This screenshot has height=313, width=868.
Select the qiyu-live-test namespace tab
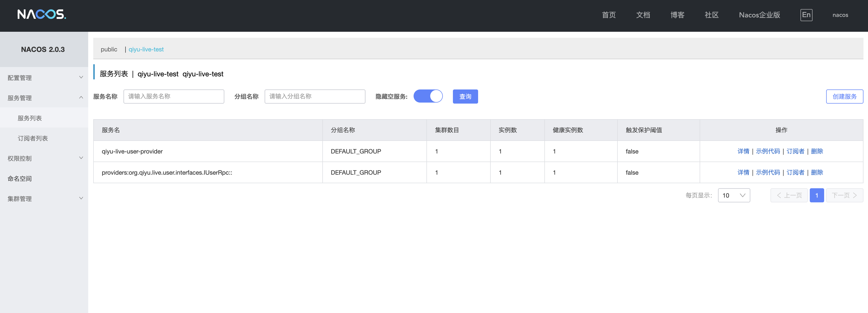pyautogui.click(x=146, y=49)
